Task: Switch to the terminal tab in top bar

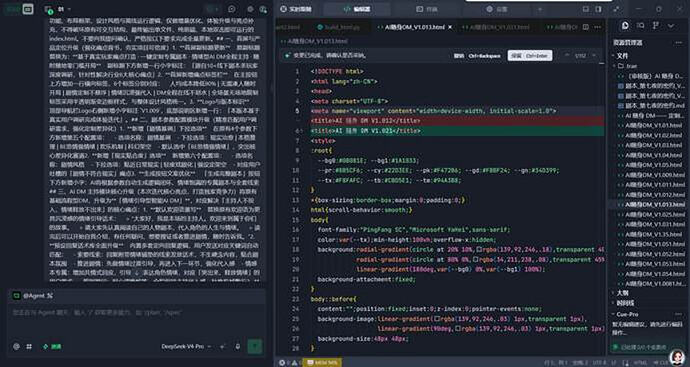Action: pos(426,9)
